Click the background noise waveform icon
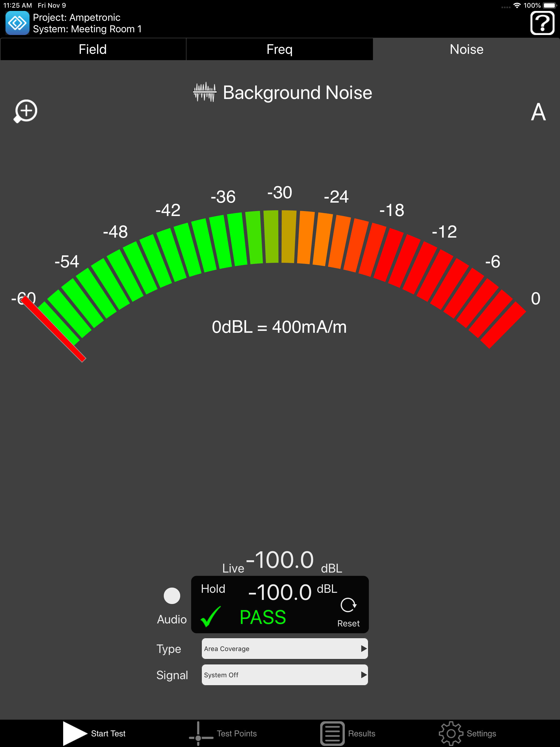Viewport: 560px width, 747px height. pos(205,92)
